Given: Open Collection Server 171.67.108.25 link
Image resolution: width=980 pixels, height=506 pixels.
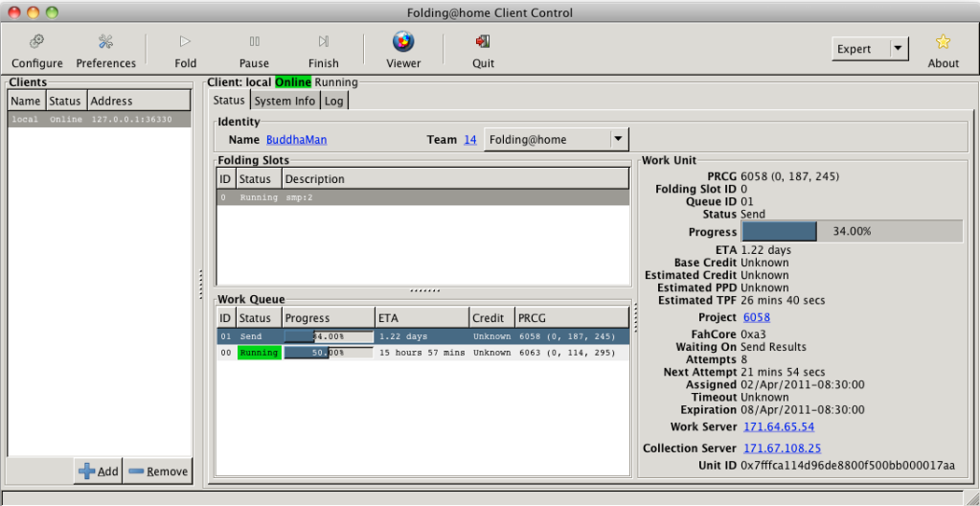Looking at the screenshot, I should click(x=782, y=448).
